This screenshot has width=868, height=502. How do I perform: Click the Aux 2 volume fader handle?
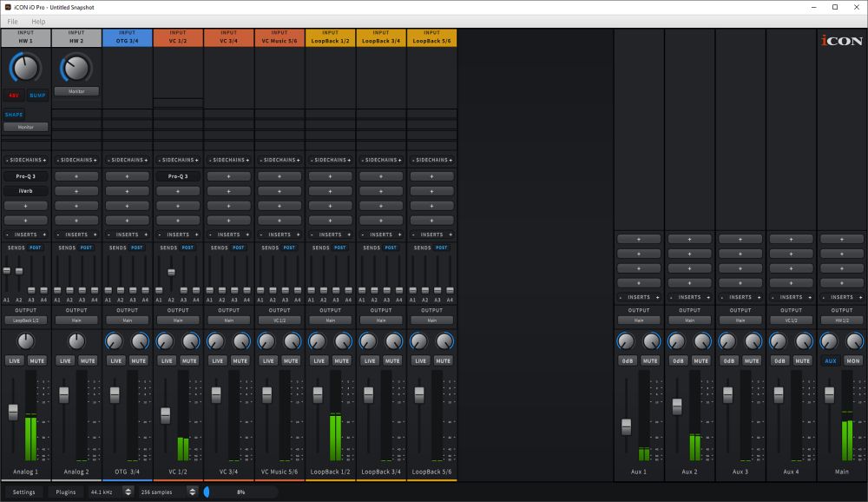(677, 406)
